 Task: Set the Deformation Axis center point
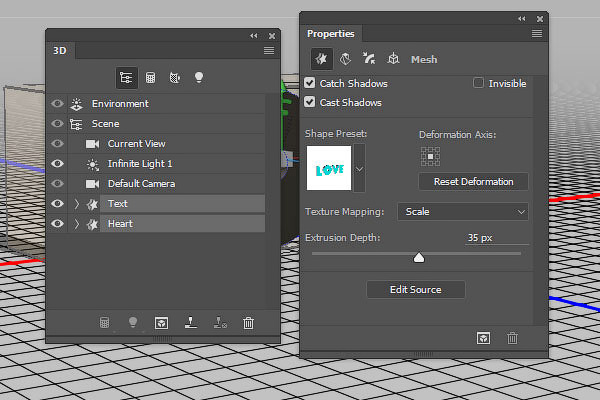tap(430, 157)
